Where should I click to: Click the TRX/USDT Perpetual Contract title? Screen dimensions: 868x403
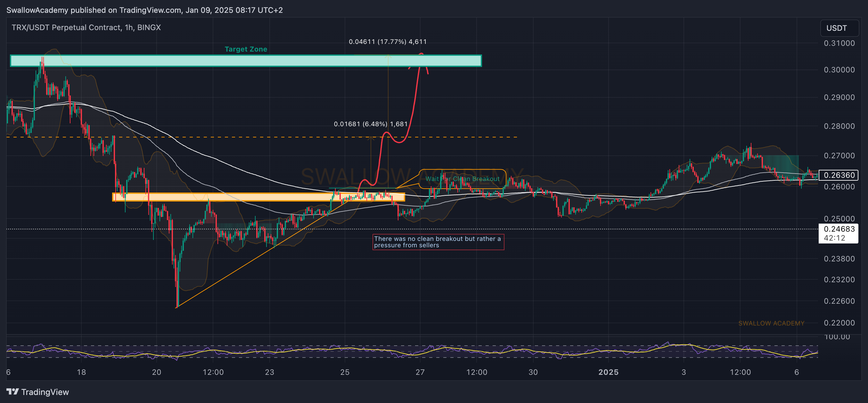[86, 27]
